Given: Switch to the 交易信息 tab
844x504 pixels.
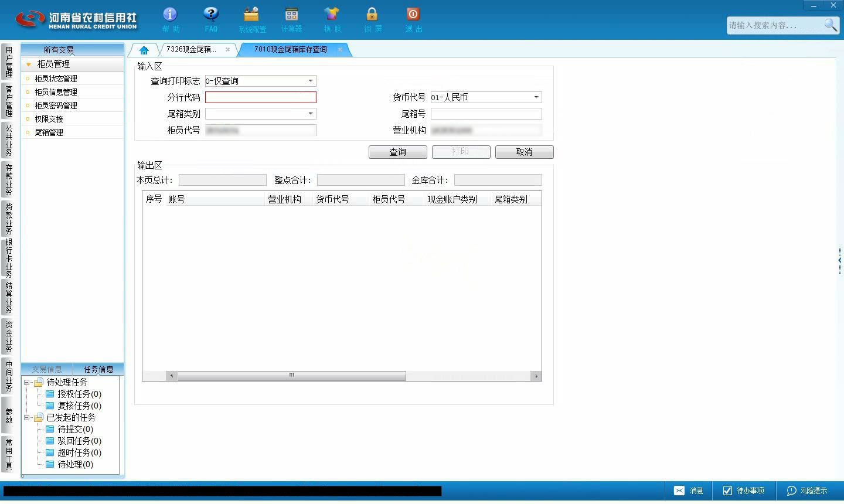Looking at the screenshot, I should click(47, 369).
